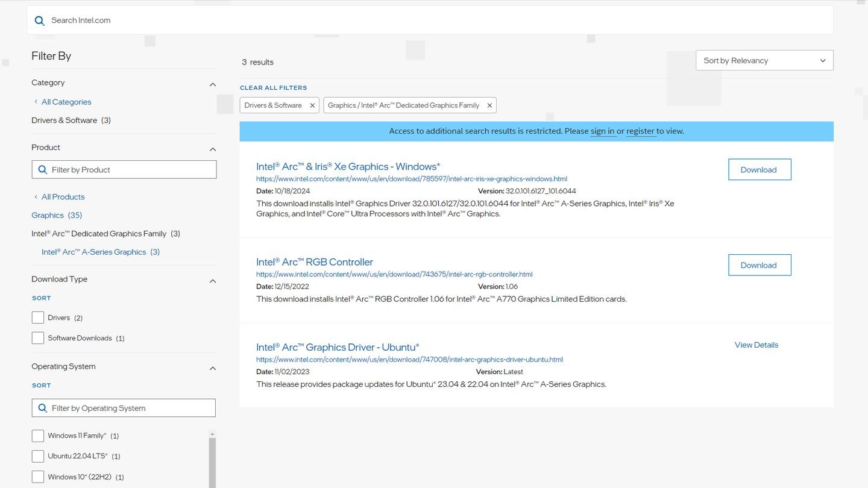Collapse the Category filter section

coord(213,84)
